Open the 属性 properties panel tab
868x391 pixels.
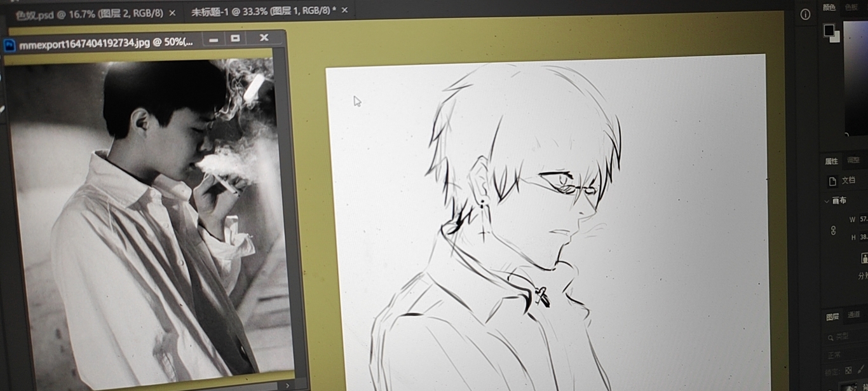click(831, 161)
